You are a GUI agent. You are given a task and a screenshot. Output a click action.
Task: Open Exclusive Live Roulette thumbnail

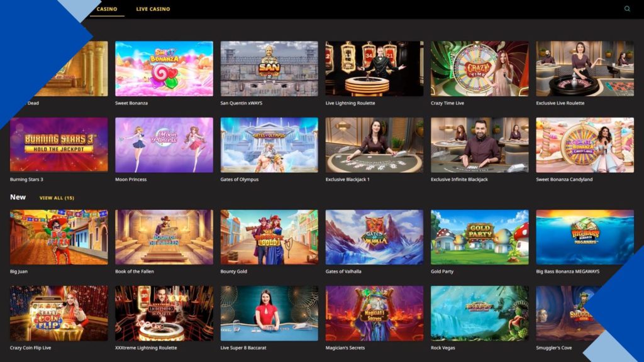click(584, 69)
